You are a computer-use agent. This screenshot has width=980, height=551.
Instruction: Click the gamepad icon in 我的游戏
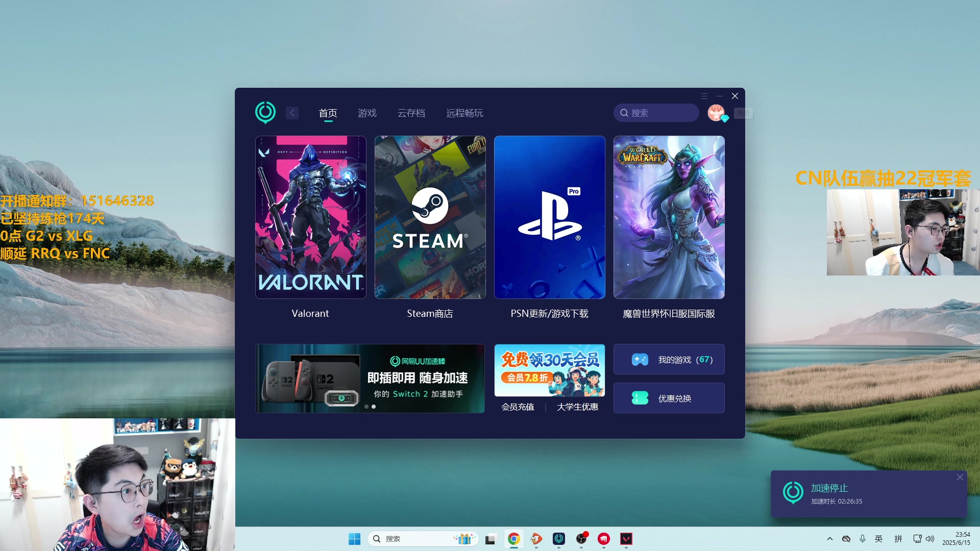coord(640,360)
